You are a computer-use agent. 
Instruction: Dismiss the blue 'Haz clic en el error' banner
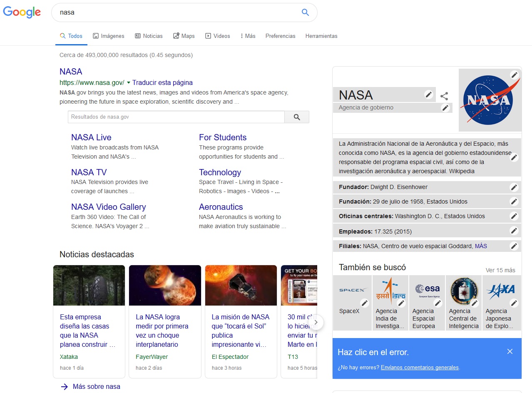click(510, 352)
